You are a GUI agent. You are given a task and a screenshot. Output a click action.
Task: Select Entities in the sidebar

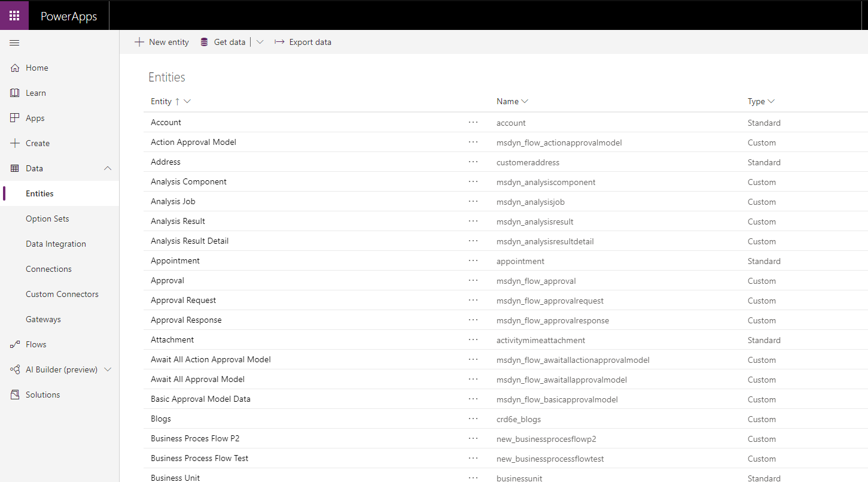60,194
